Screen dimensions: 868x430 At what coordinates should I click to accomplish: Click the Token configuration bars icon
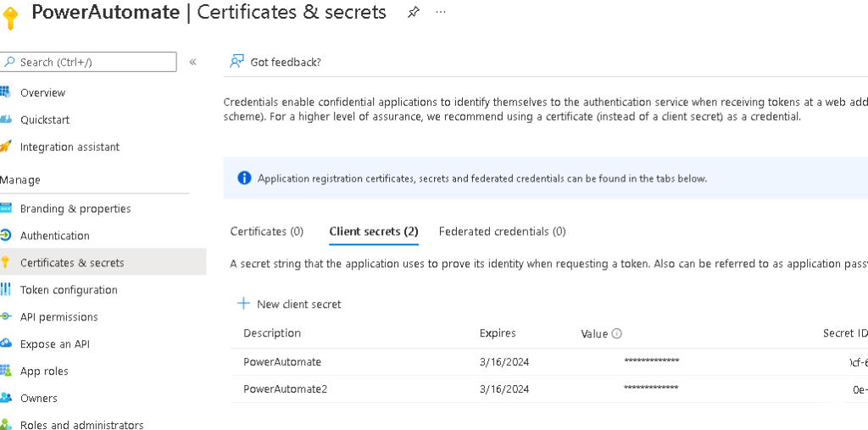pyautogui.click(x=5, y=290)
